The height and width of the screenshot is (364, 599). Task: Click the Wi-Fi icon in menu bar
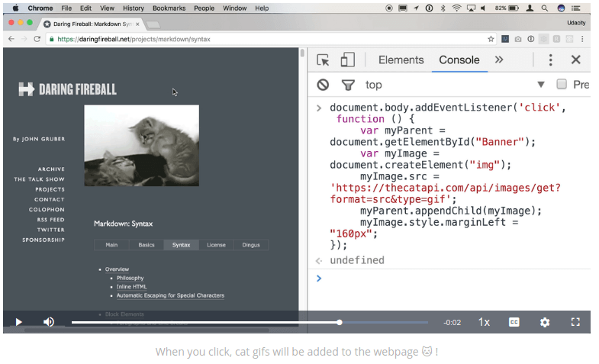pos(456,8)
